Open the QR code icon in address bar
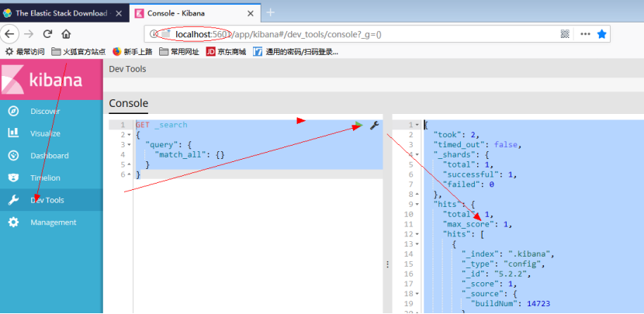This screenshot has height=314, width=644. 565,34
